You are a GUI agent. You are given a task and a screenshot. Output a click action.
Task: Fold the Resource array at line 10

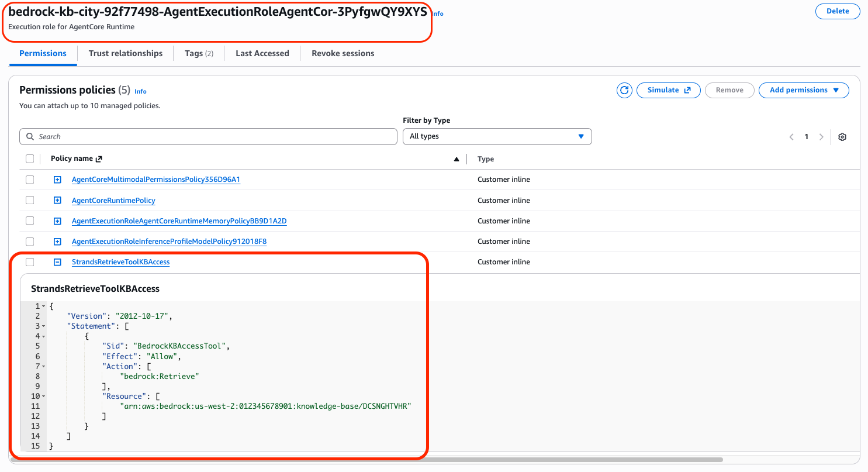click(x=43, y=397)
